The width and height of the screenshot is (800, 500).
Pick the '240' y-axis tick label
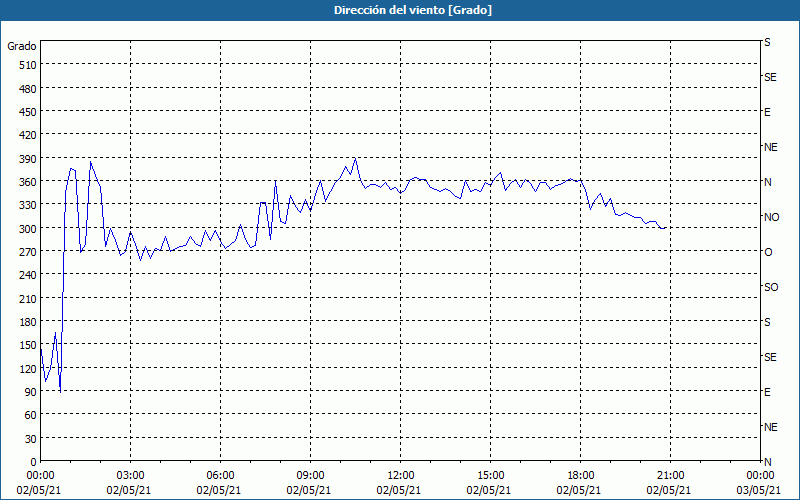(28, 276)
